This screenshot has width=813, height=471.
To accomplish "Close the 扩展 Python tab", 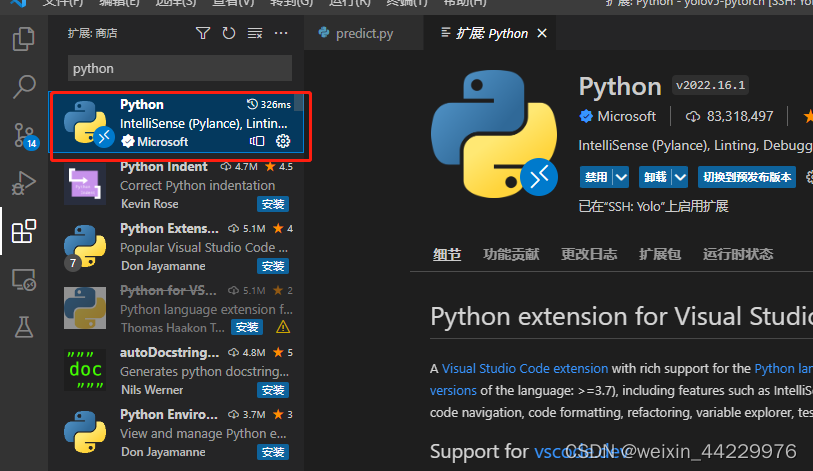I will [542, 33].
